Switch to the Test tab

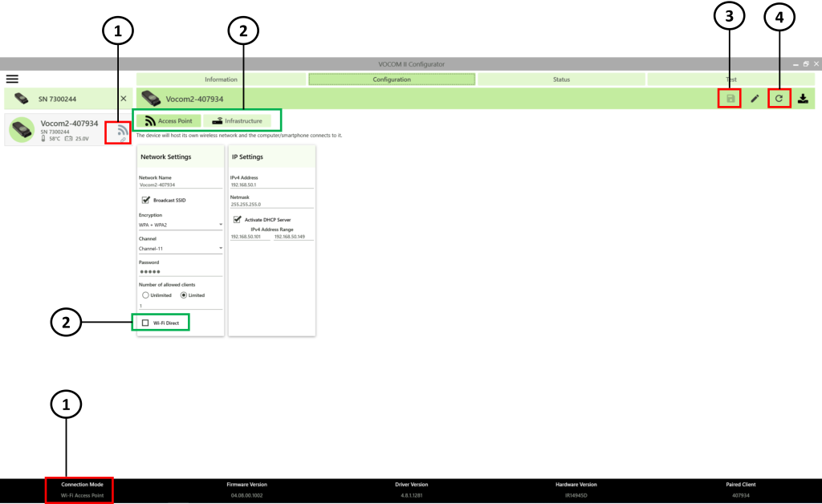tap(730, 79)
